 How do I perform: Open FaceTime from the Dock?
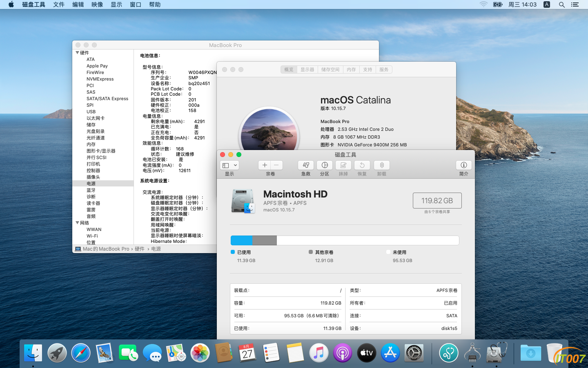point(129,352)
